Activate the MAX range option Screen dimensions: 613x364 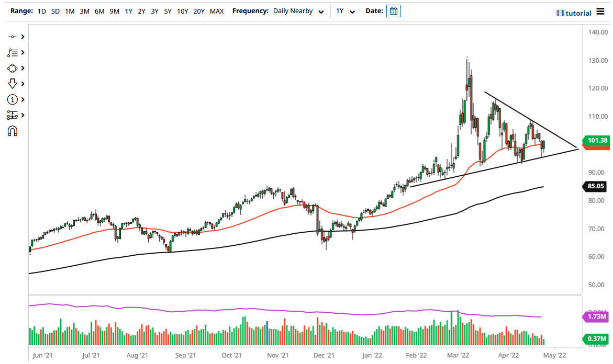click(217, 10)
